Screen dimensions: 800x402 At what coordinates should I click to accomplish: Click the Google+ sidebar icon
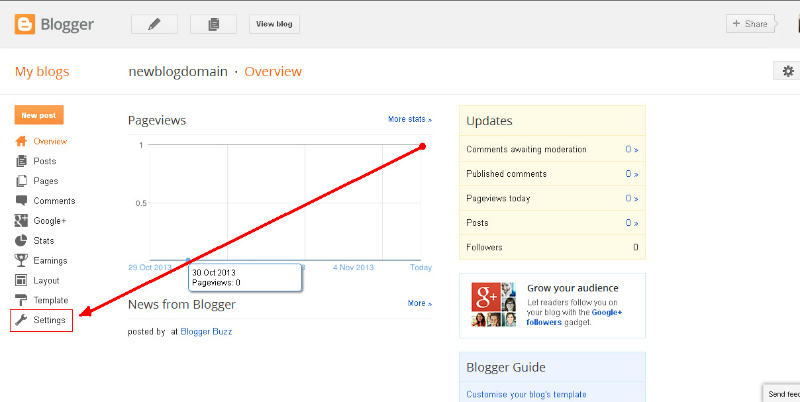[21, 221]
